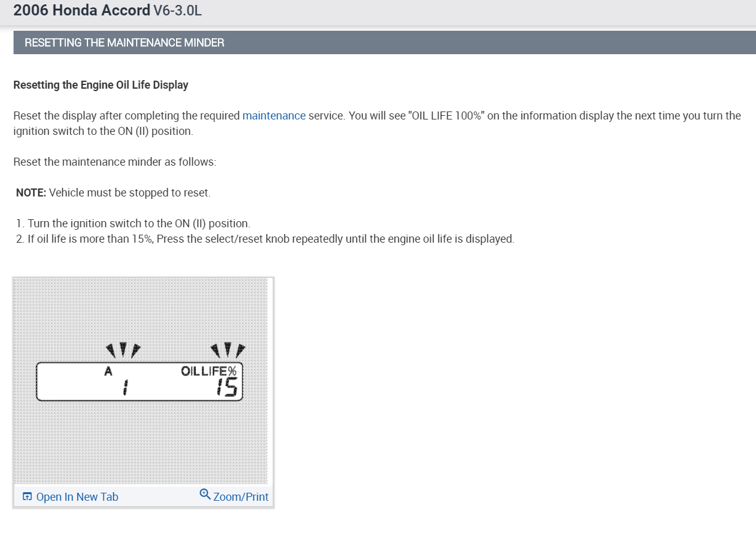
Task: Select the "Open In New Tab" text link
Action: point(77,497)
